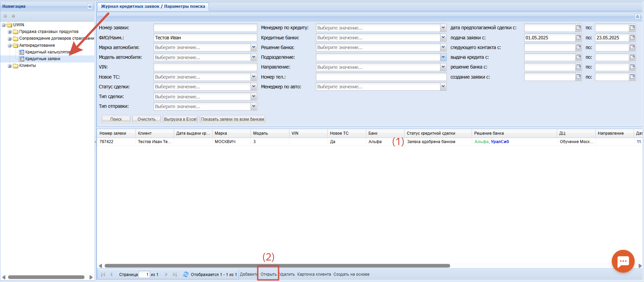The image size is (644, 282).
Task: Open Кредитный калькулятор in the navigation tree
Action: (x=47, y=52)
